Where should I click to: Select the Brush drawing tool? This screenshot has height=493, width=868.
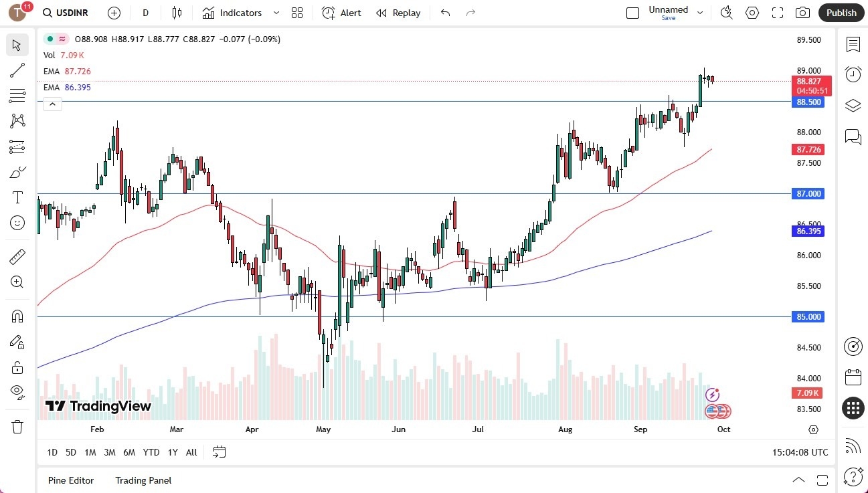click(x=17, y=172)
